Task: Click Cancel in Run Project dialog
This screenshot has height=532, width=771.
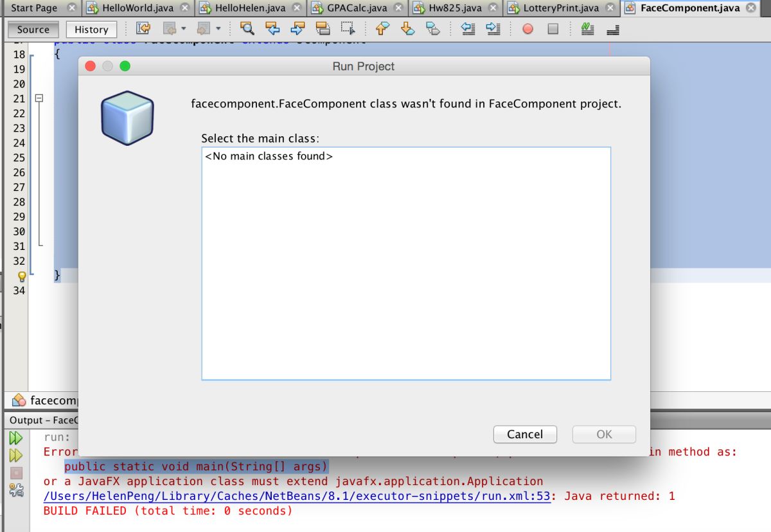Action: pos(525,434)
